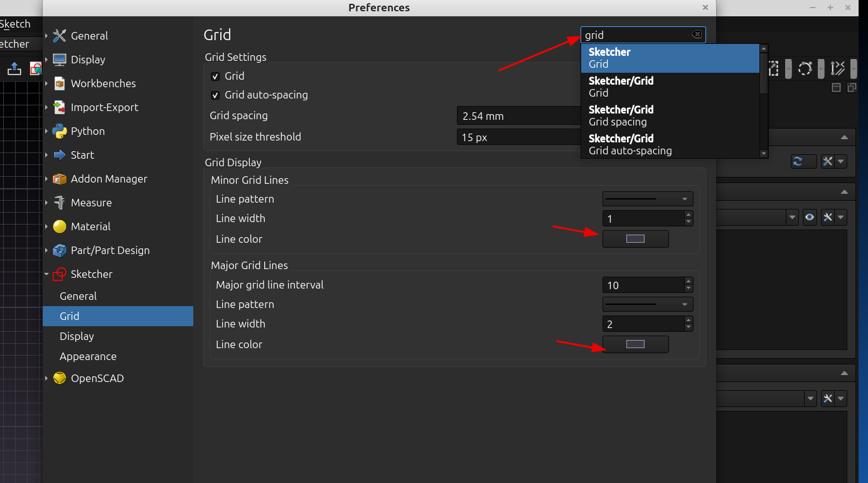Screen dimensions: 868x483
Task: Click the preferences search field
Action: (x=643, y=35)
